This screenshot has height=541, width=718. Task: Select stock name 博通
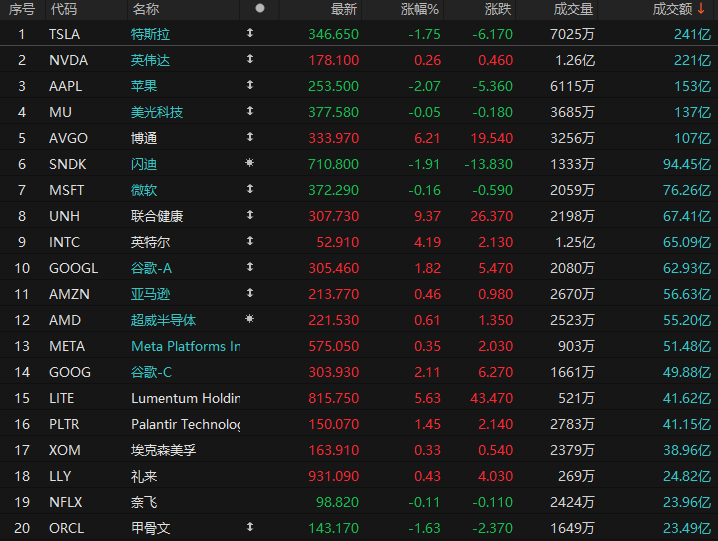pyautogui.click(x=144, y=138)
